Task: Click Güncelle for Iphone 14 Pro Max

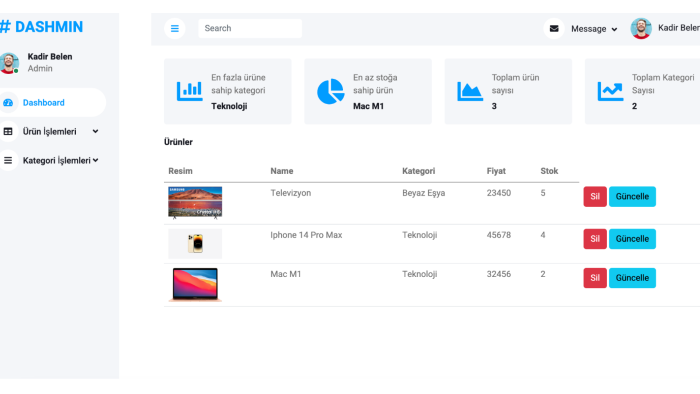Action: [x=632, y=239]
